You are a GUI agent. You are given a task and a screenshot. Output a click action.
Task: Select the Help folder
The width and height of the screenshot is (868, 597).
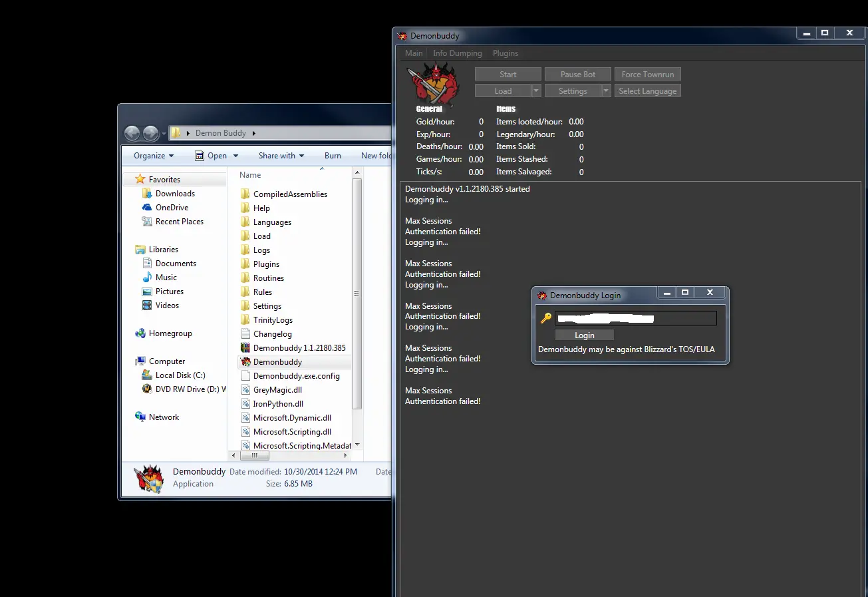point(261,208)
